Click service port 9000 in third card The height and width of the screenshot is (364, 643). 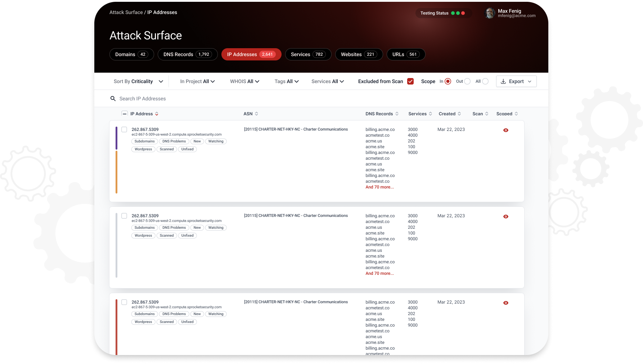[413, 325]
